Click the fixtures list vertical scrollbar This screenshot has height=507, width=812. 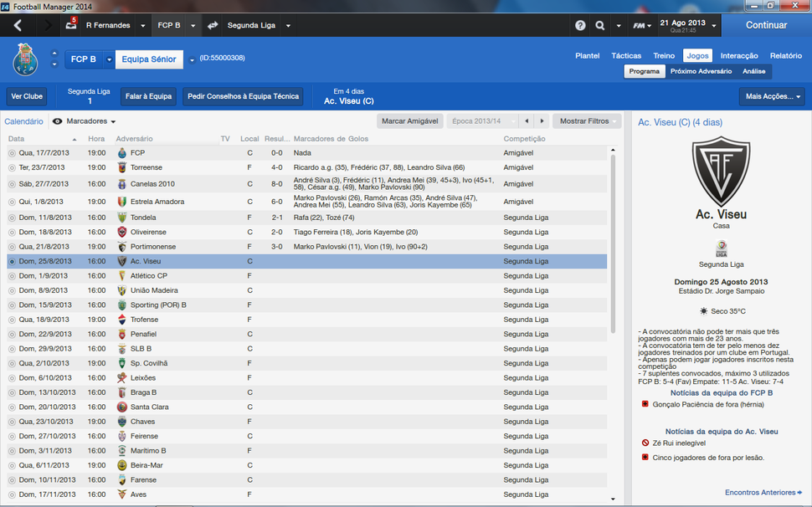click(x=613, y=243)
